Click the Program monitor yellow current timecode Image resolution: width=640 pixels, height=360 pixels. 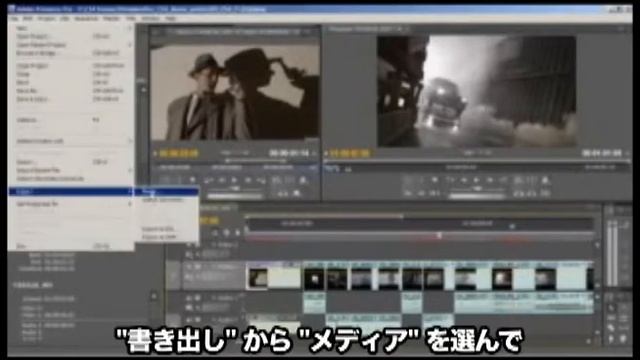tap(350, 153)
